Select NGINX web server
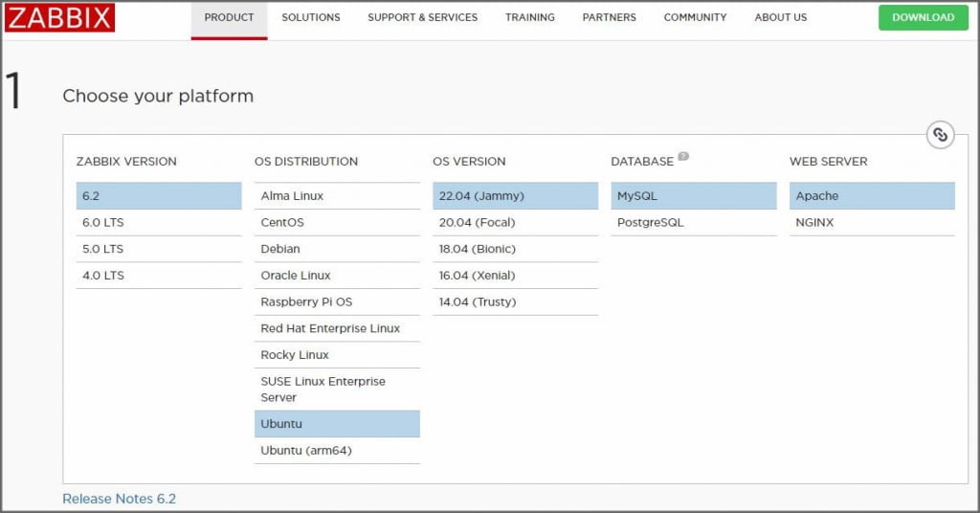 point(872,222)
